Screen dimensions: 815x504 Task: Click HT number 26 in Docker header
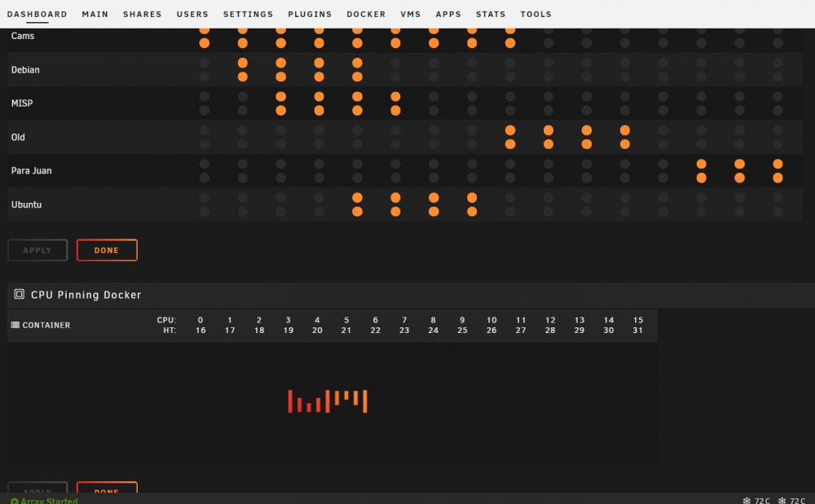491,330
